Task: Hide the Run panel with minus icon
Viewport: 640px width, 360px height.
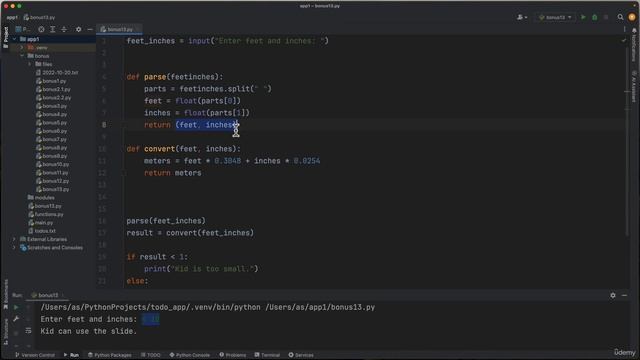Action: tap(624, 295)
